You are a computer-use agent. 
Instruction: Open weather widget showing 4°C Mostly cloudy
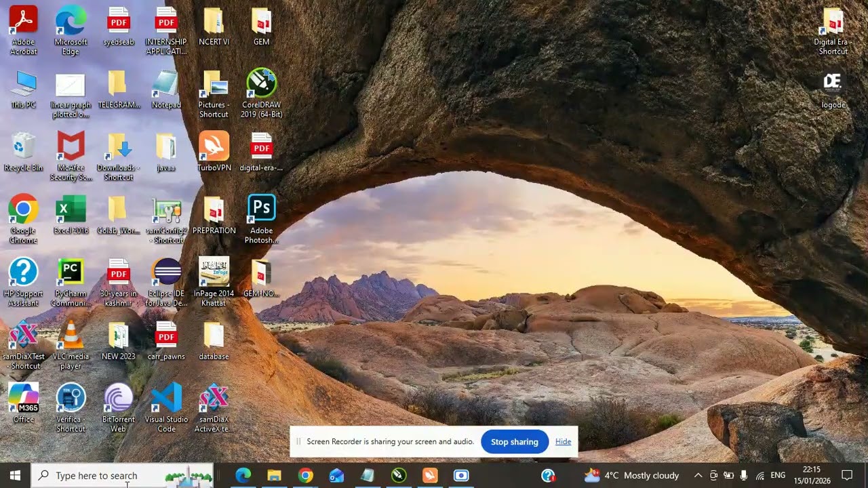coord(631,476)
